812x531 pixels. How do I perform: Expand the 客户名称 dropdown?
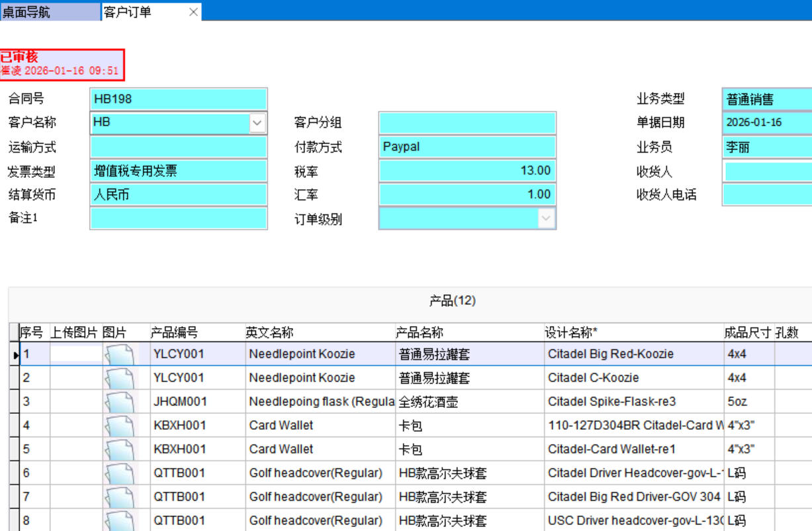[x=257, y=123]
